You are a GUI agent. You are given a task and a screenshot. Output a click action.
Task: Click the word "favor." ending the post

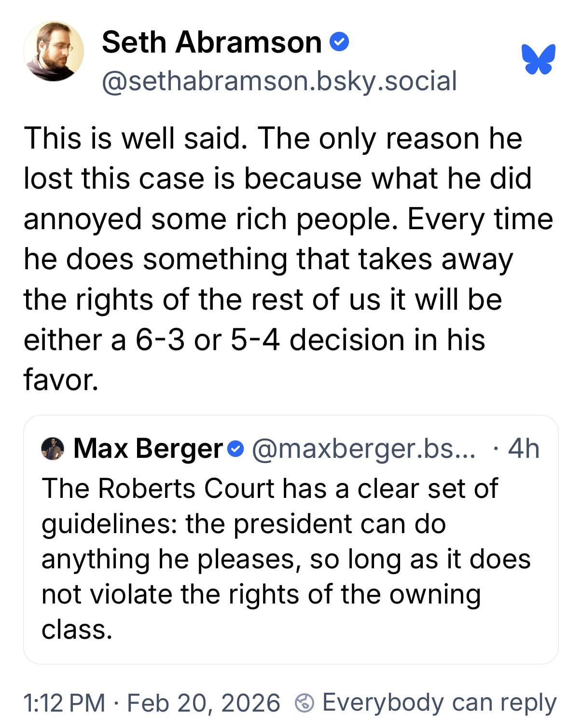[61, 380]
